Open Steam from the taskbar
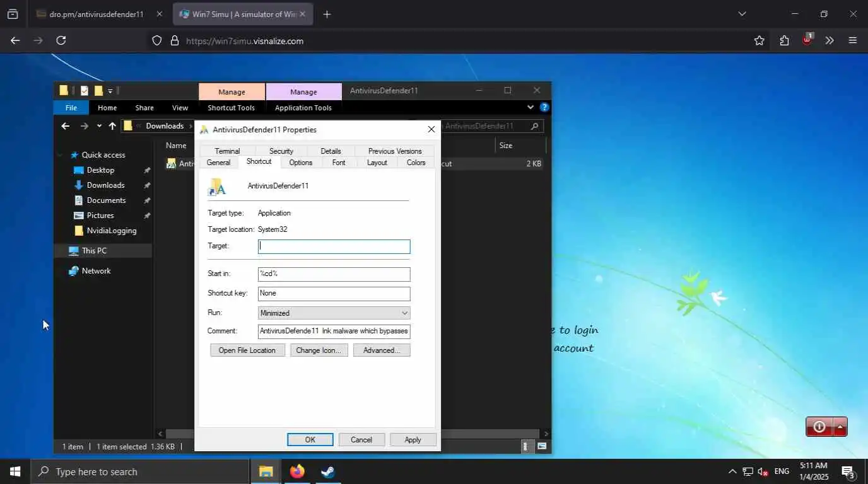Screen dimensions: 868x484 [328, 471]
